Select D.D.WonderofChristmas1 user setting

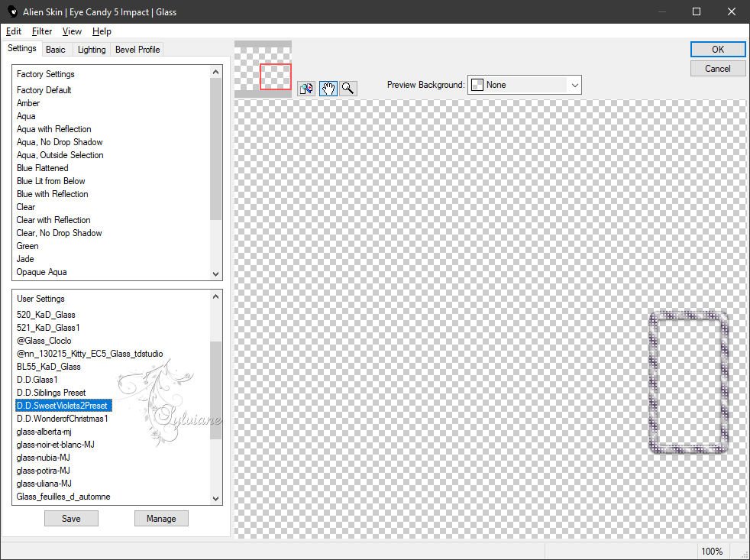[62, 419]
